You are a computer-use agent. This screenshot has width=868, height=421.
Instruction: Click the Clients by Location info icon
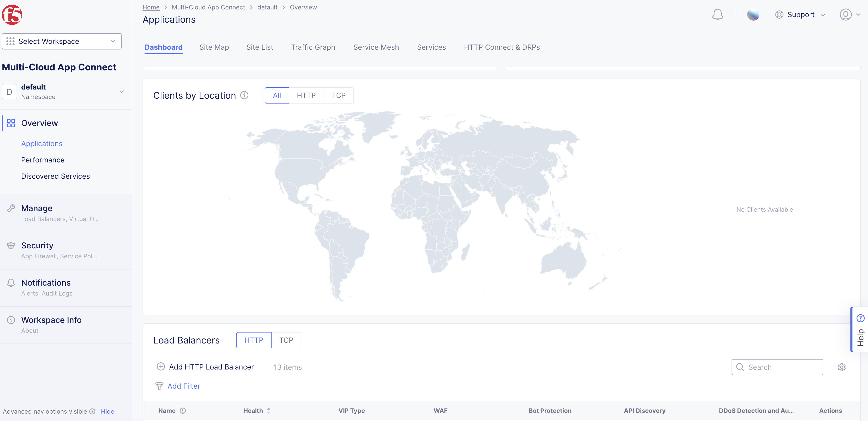point(244,95)
